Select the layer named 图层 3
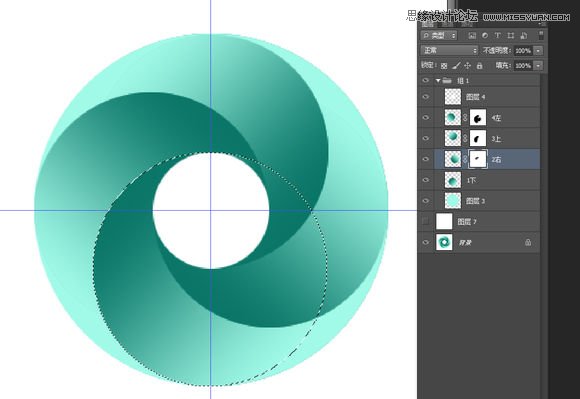Image resolution: width=580 pixels, height=399 pixels. (x=476, y=201)
